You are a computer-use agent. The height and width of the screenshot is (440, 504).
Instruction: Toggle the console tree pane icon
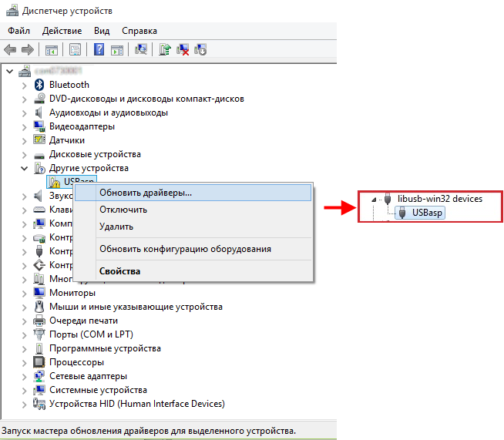click(x=52, y=50)
